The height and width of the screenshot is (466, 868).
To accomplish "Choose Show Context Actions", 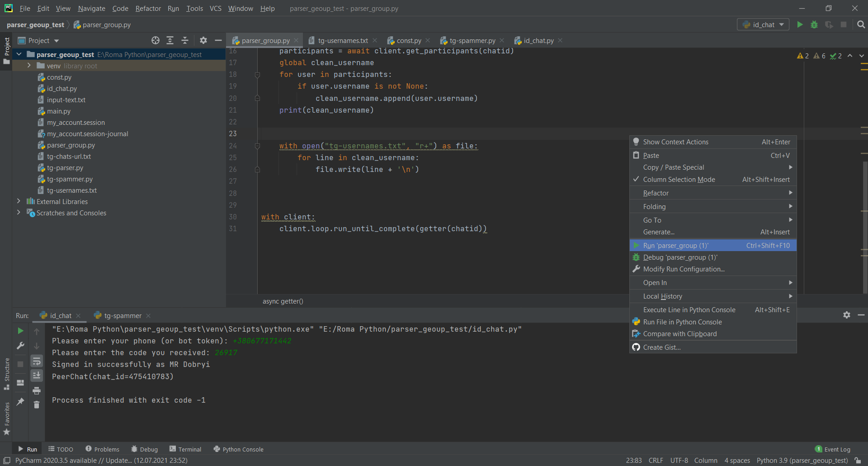I will 713,142.
